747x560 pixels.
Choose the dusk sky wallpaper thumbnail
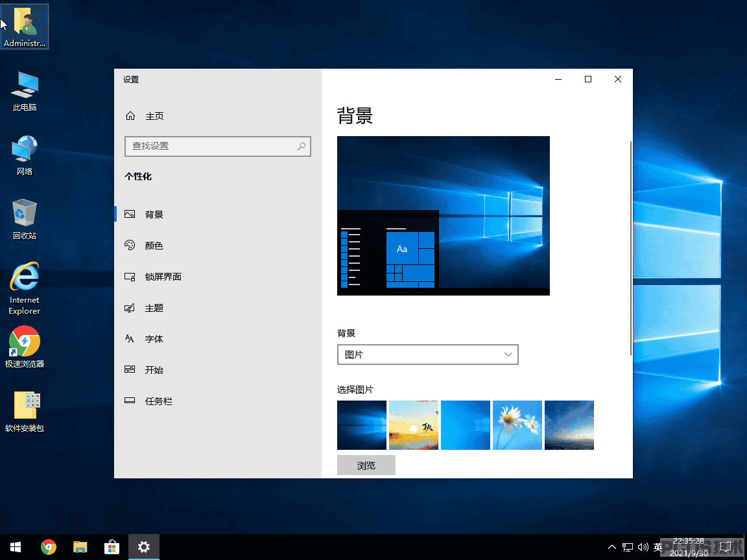569,425
